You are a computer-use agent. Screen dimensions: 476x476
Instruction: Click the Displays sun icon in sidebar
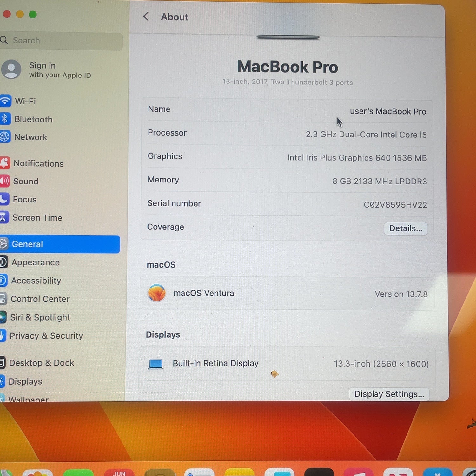coord(2,381)
